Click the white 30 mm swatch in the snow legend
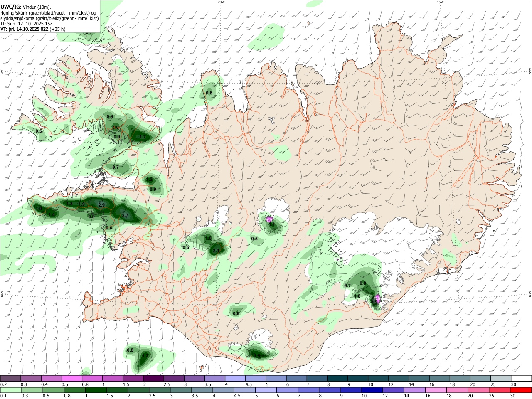Screen dimensions: 532x399 (x=521, y=378)
